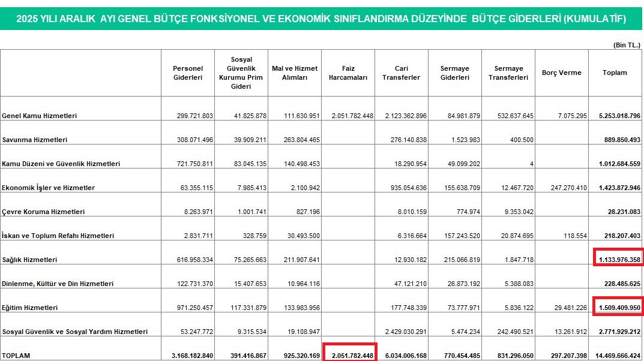Select "Sosyal Güvenlik ve Sosyal Yardım Hizmetleri" label
The width and height of the screenshot is (644, 361).
coord(75,332)
